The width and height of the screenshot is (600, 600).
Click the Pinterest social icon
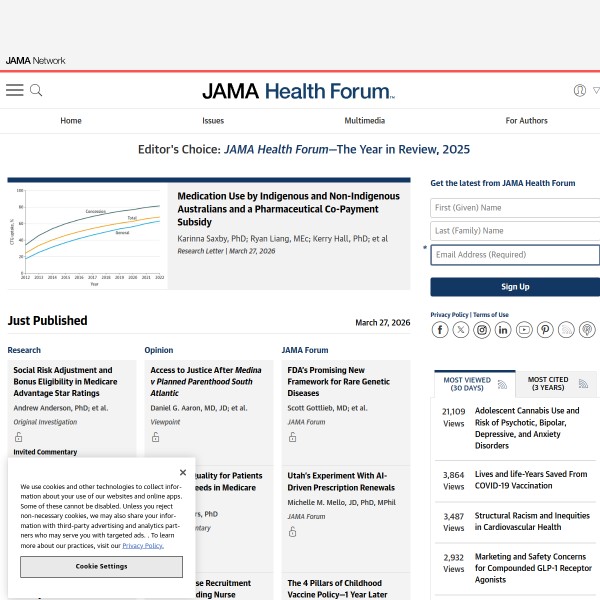545,330
